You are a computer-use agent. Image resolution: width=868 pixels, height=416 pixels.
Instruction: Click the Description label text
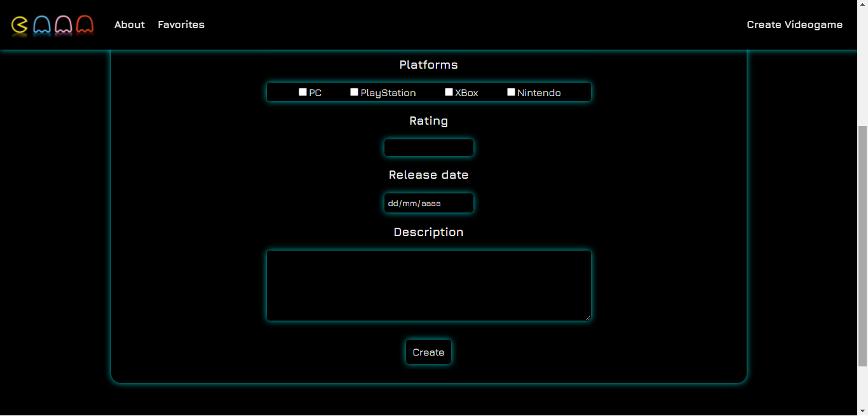pyautogui.click(x=429, y=232)
